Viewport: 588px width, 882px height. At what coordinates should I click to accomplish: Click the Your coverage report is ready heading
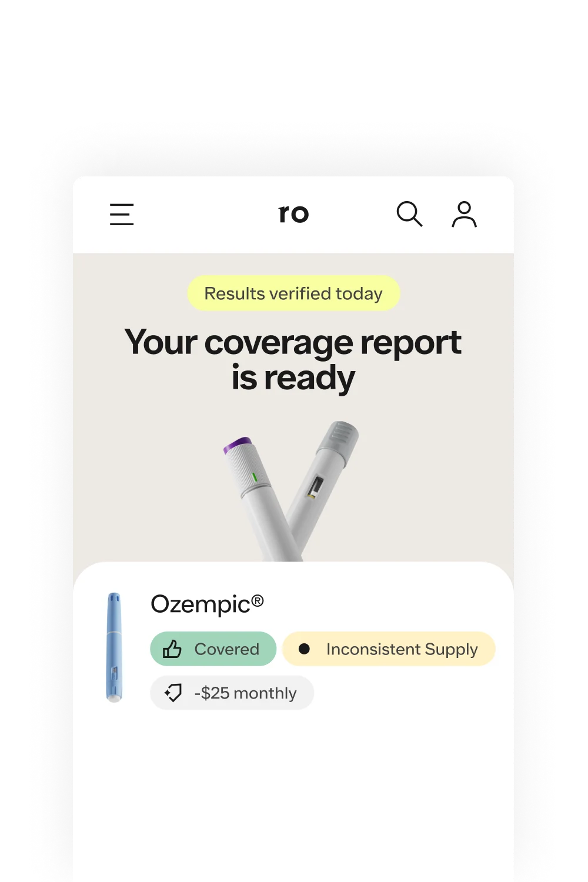293,358
